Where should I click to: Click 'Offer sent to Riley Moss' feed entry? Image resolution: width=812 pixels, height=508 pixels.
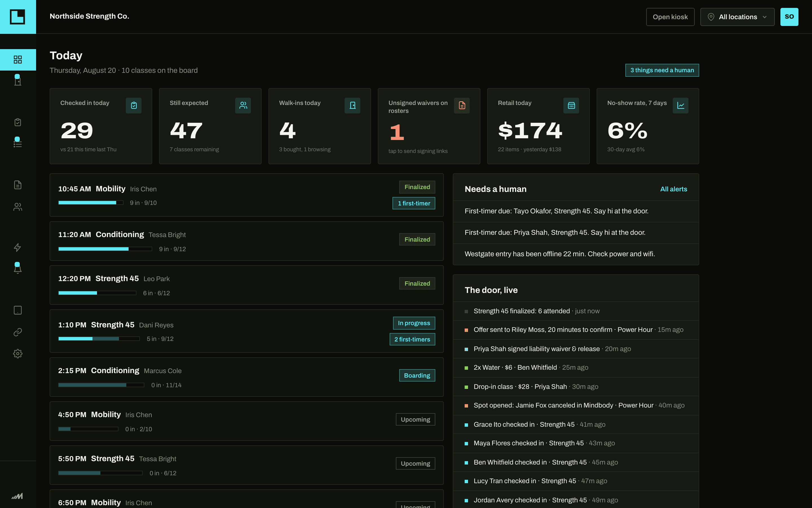pos(576,330)
